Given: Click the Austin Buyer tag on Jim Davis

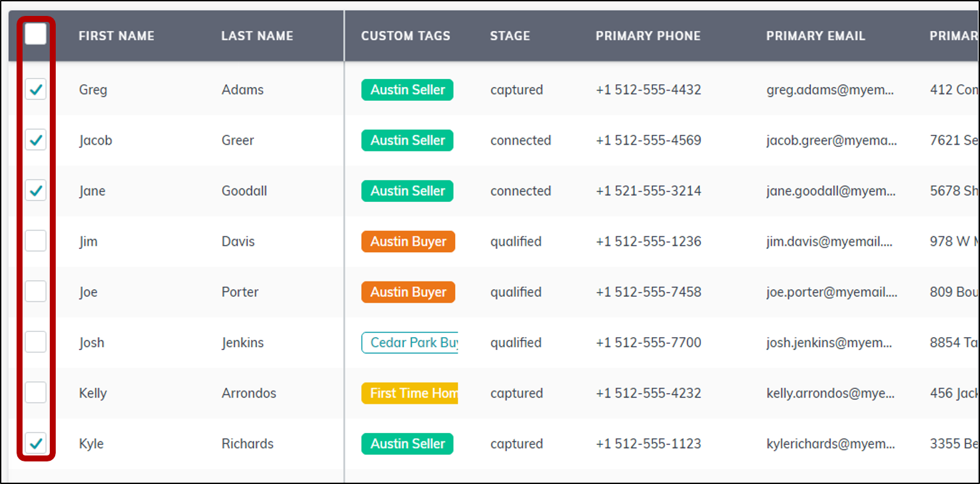Looking at the screenshot, I should [x=407, y=241].
